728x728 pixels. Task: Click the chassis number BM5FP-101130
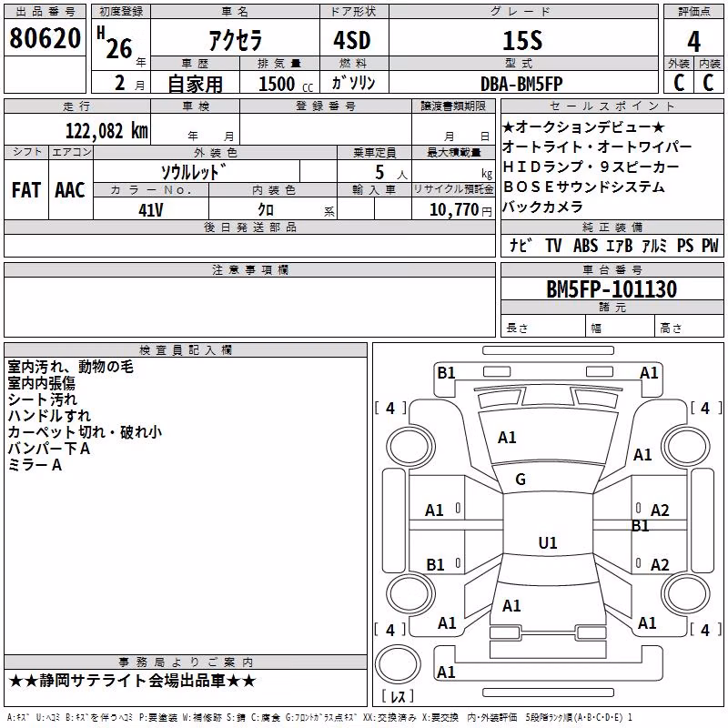(612, 288)
